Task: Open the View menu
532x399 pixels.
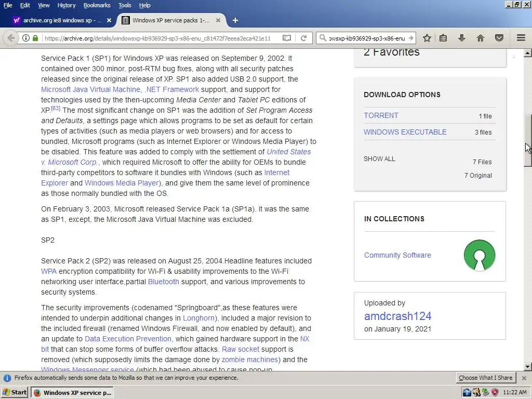Action: (x=44, y=5)
